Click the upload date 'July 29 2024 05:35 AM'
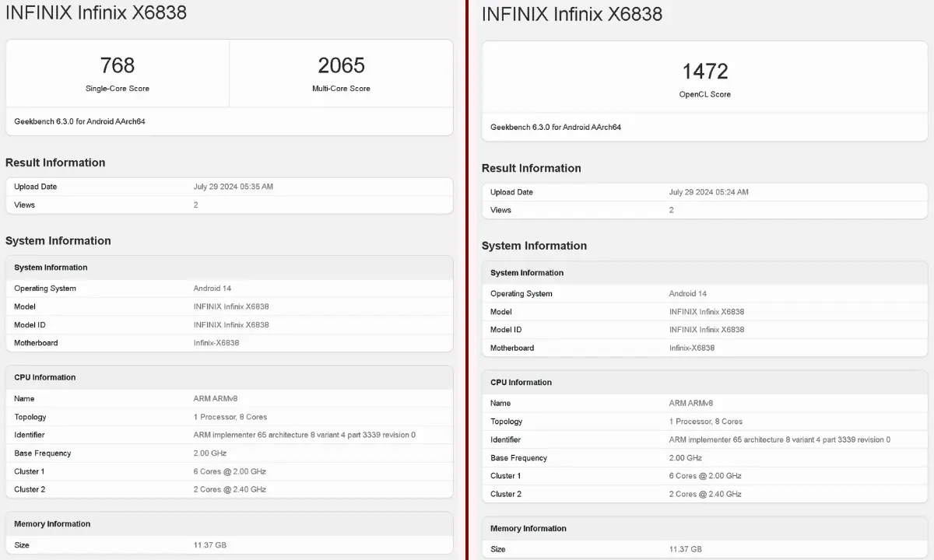 233,187
